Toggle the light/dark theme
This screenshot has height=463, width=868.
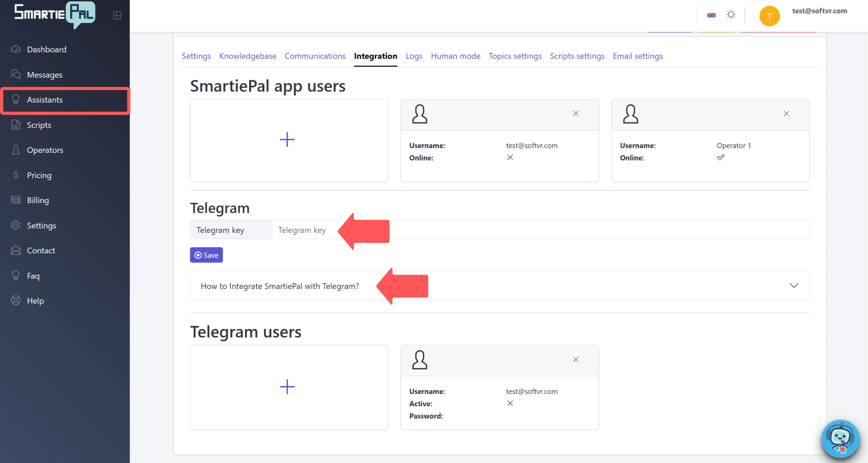pos(731,14)
